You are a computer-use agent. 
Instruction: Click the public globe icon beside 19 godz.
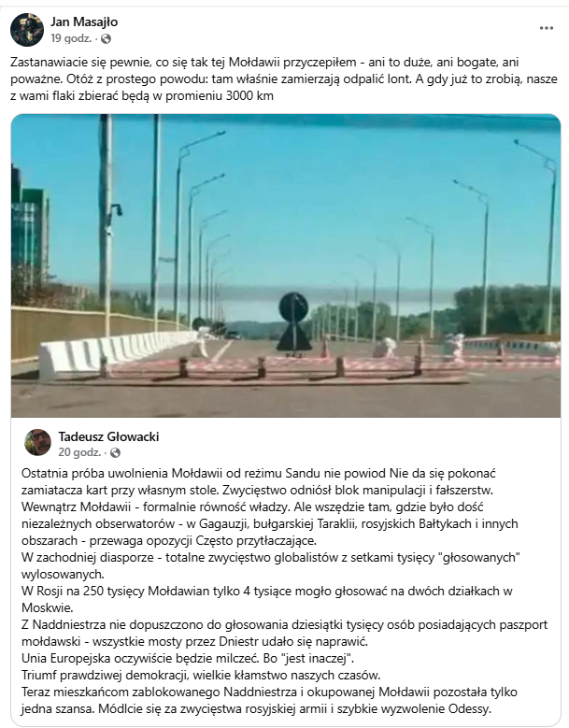click(106, 39)
